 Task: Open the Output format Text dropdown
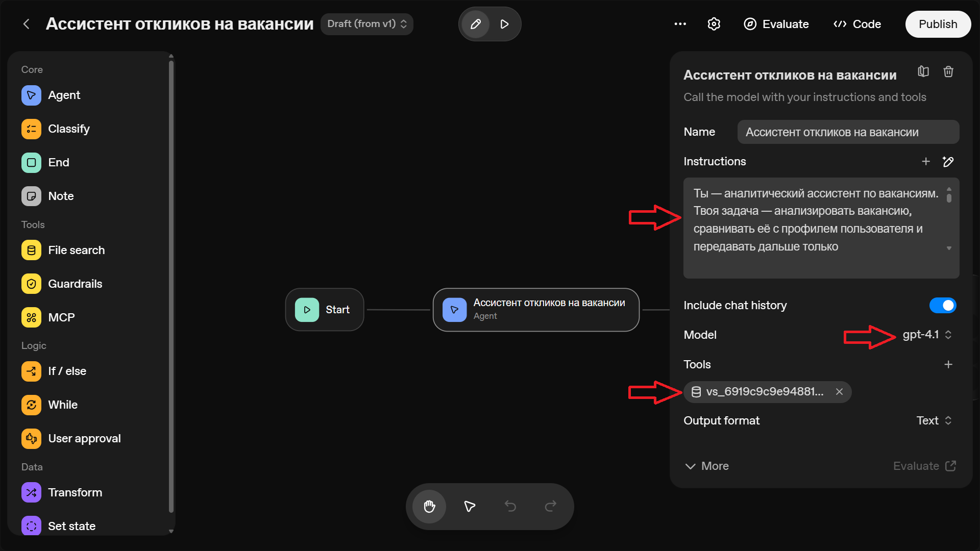[x=934, y=420]
